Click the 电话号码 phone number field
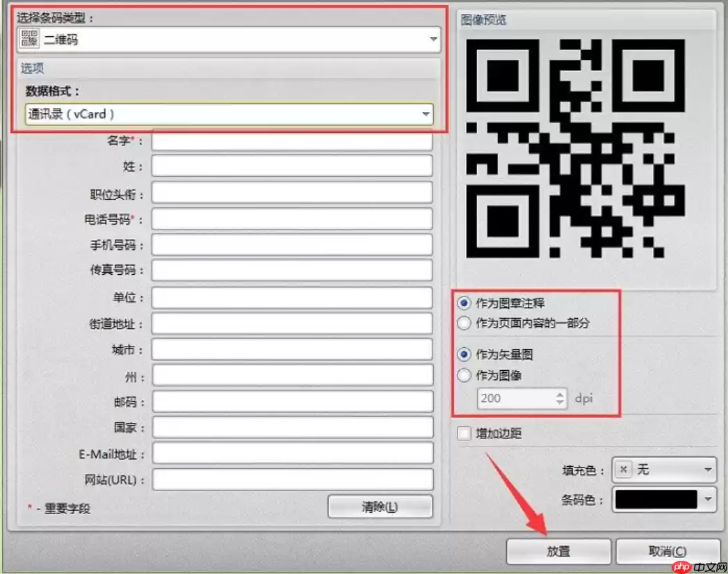This screenshot has height=574, width=728. tap(292, 218)
